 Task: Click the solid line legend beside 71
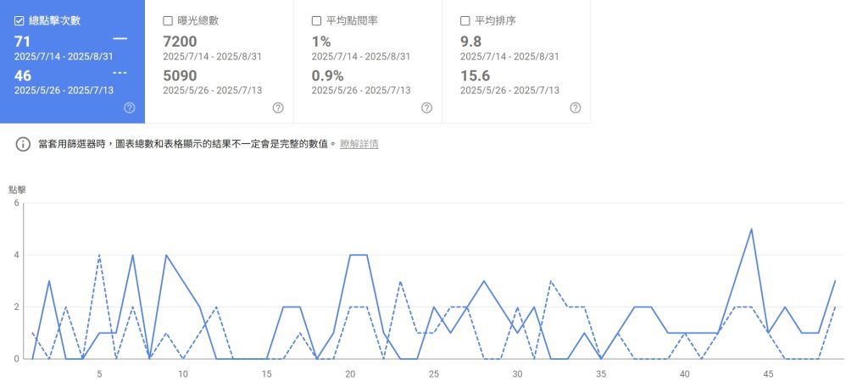pos(120,39)
